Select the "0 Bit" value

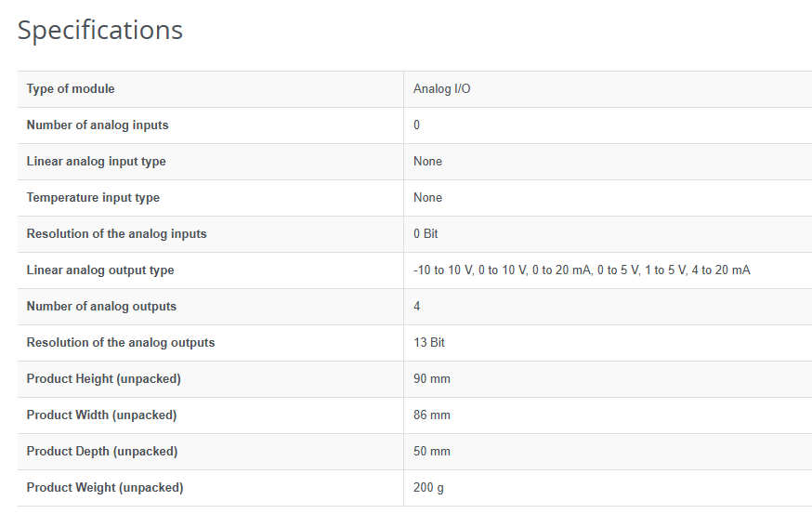[426, 234]
